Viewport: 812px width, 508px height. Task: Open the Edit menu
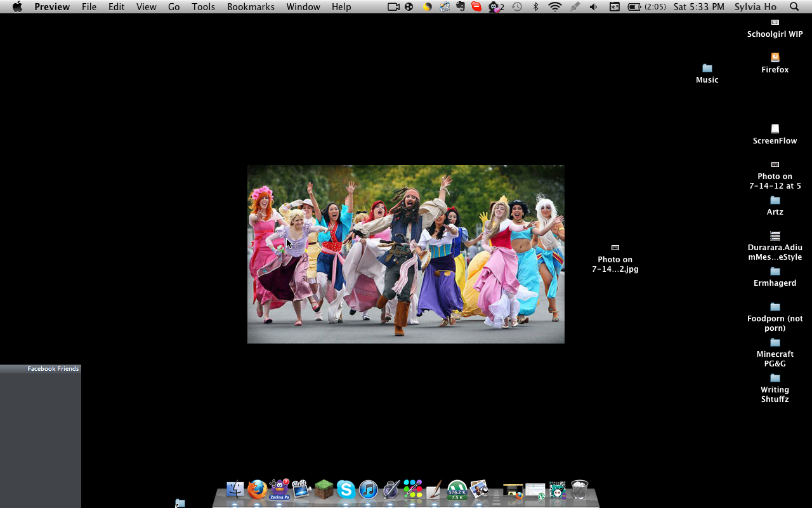click(x=116, y=7)
